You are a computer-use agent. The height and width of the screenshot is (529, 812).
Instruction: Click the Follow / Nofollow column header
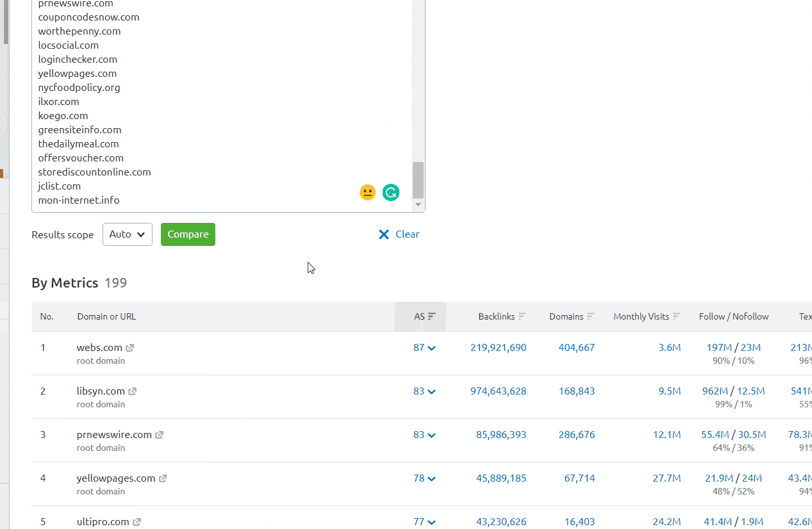point(734,316)
